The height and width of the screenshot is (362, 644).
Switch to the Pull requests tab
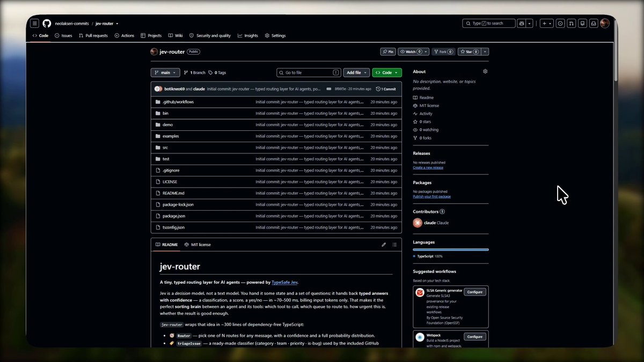tap(93, 35)
